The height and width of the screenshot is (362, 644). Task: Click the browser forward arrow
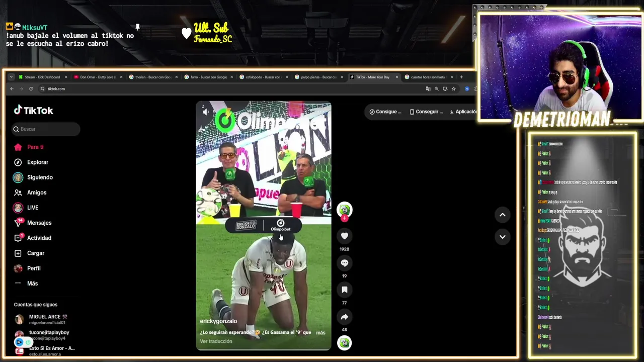21,88
